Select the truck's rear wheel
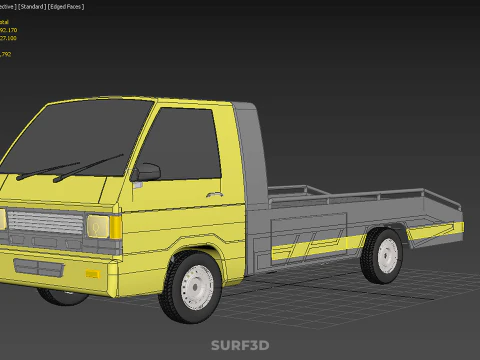 click(382, 255)
